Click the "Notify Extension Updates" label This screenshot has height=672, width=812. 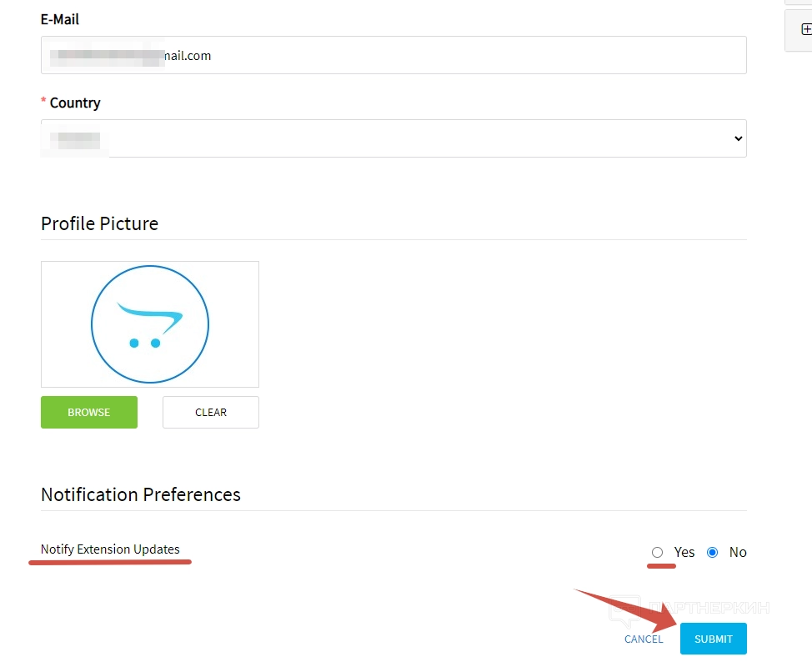(110, 549)
